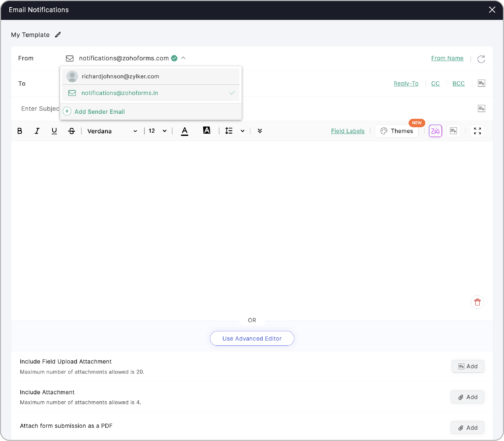Toggle strikethrough formatting
Image resolution: width=504 pixels, height=441 pixels.
coord(72,131)
